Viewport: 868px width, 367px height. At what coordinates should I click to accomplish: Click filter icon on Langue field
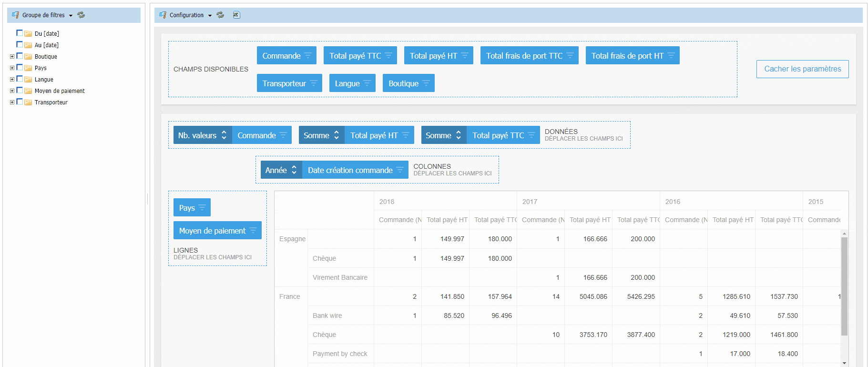pos(367,83)
